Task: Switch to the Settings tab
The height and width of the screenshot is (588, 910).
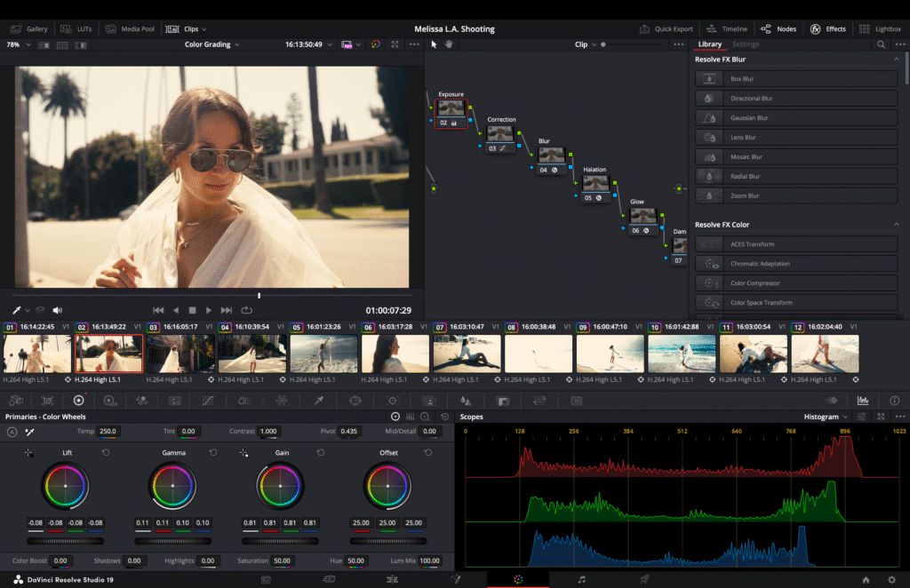Action: point(746,44)
